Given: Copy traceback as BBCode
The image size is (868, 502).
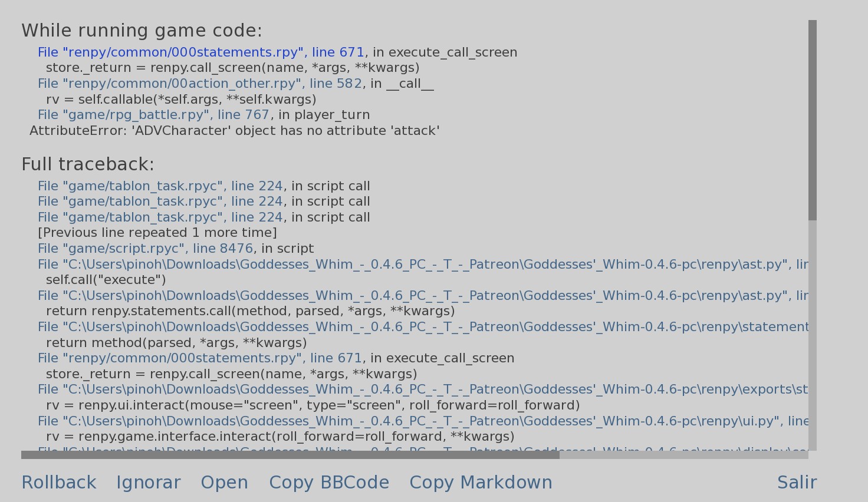Looking at the screenshot, I should pos(329,483).
